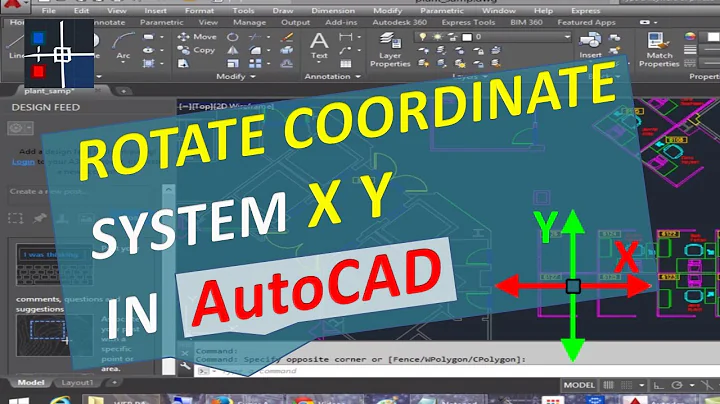
Task: Open the Fillet tool dropdown arrow
Action: [x=269, y=50]
